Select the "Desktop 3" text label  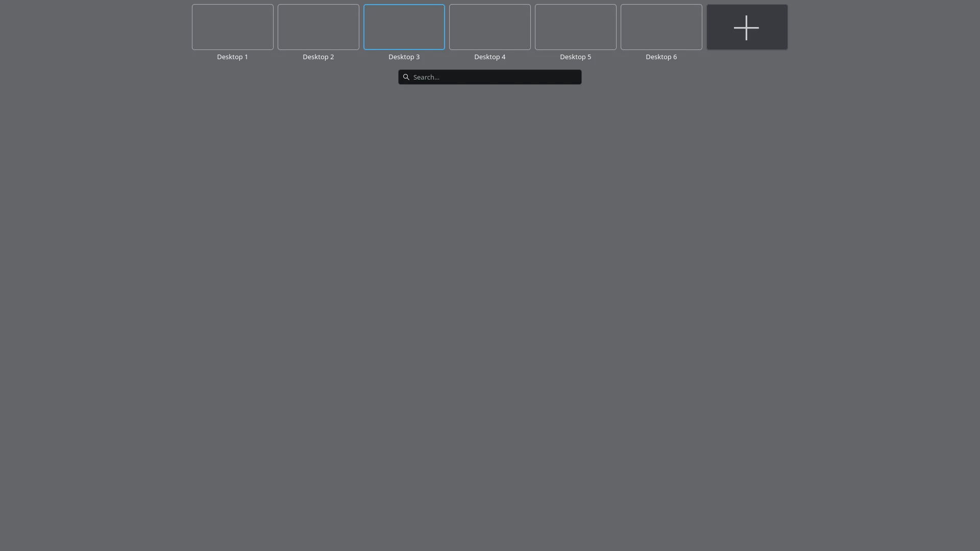[x=404, y=57]
